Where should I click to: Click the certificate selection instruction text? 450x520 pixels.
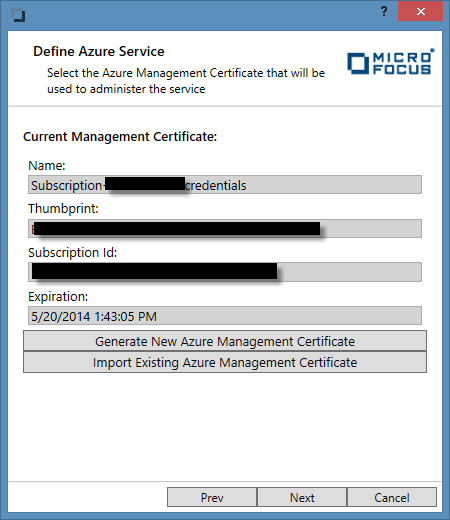tap(186, 81)
